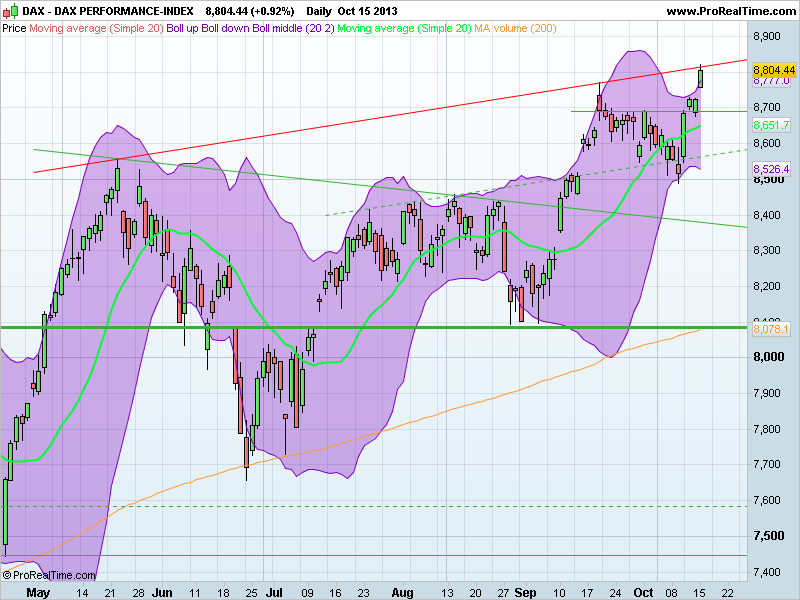This screenshot has height=600, width=800.
Task: Click the Sep date axis label
Action: coord(525,592)
